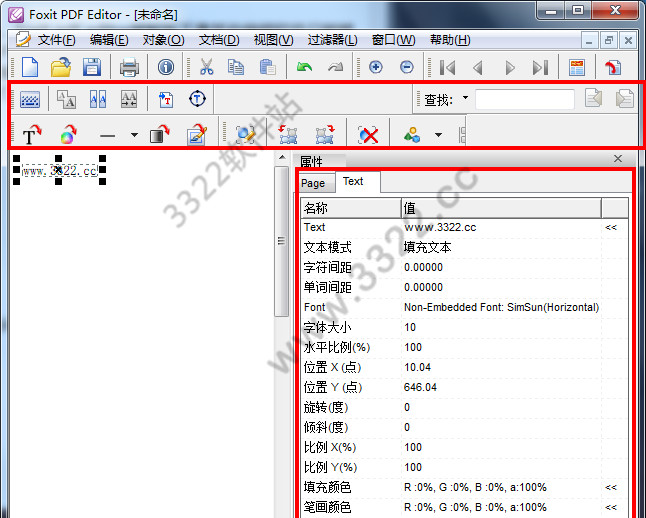This screenshot has height=518, width=646.
Task: Click the circled T text tool icon
Action: pos(197,99)
